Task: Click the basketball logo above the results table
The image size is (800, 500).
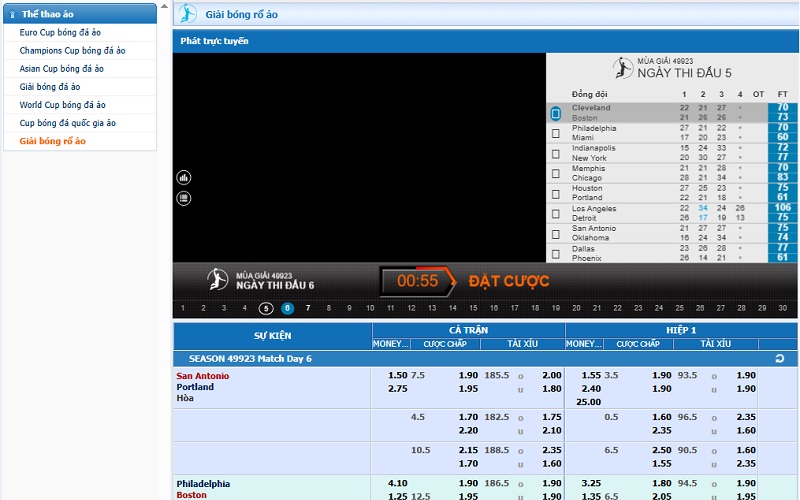Action: coord(623,68)
